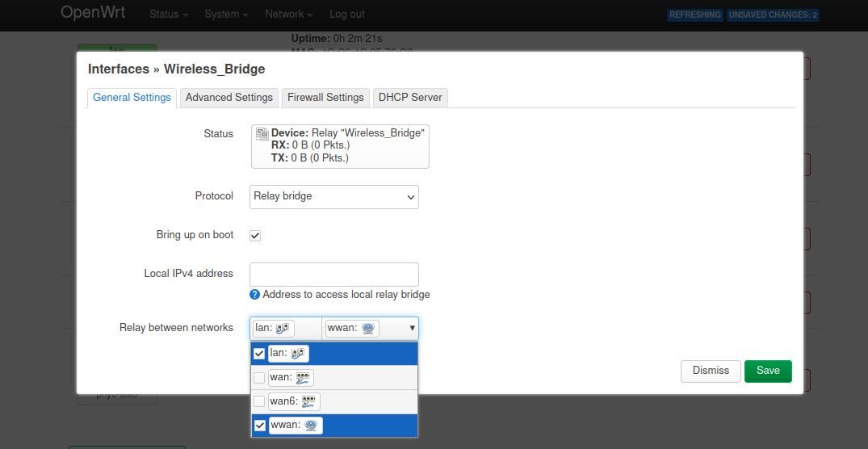Open the Unsaved Changes indicator

[x=773, y=15]
